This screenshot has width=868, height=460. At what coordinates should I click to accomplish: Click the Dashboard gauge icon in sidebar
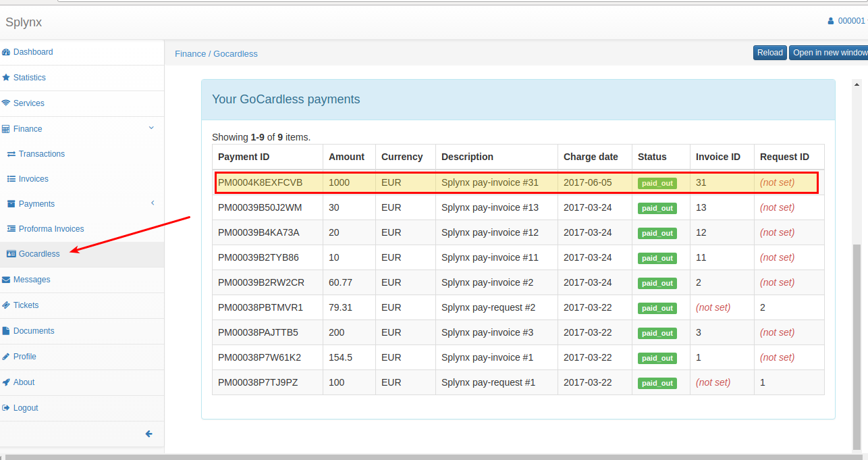[x=6, y=52]
